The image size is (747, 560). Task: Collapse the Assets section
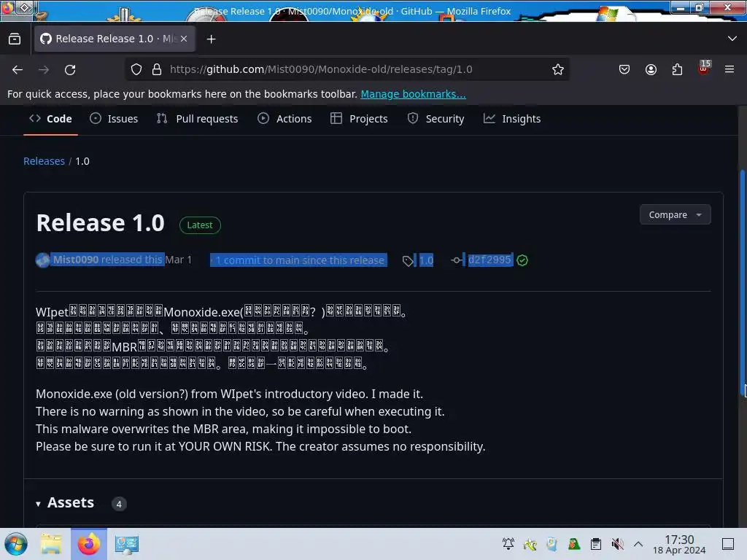tap(65, 503)
